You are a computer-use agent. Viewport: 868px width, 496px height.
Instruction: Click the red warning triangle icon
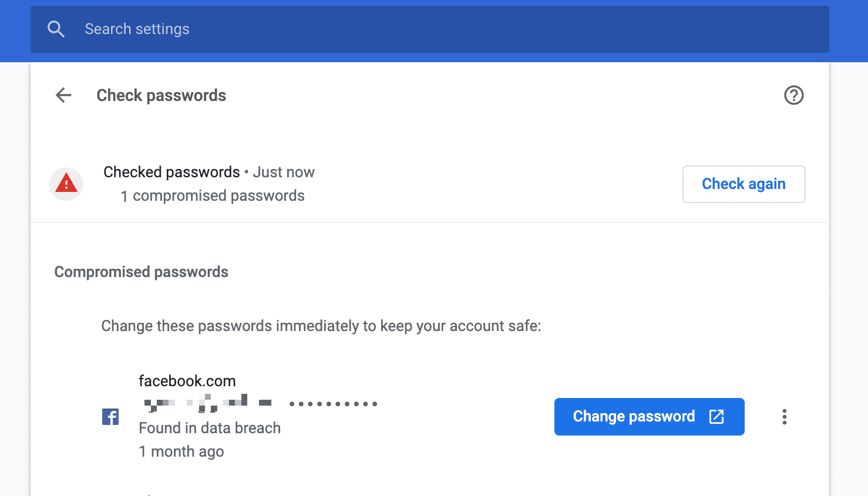[x=66, y=184]
